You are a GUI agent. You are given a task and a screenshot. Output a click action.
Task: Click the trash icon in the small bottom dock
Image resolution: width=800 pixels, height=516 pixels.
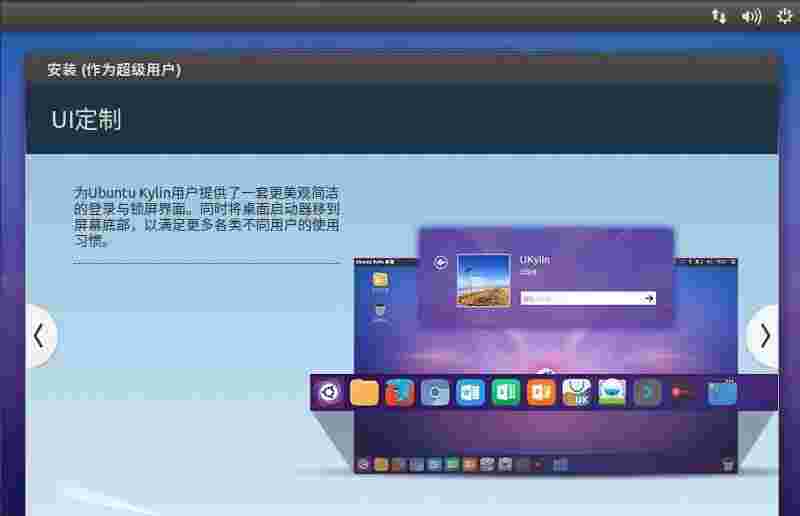click(728, 465)
